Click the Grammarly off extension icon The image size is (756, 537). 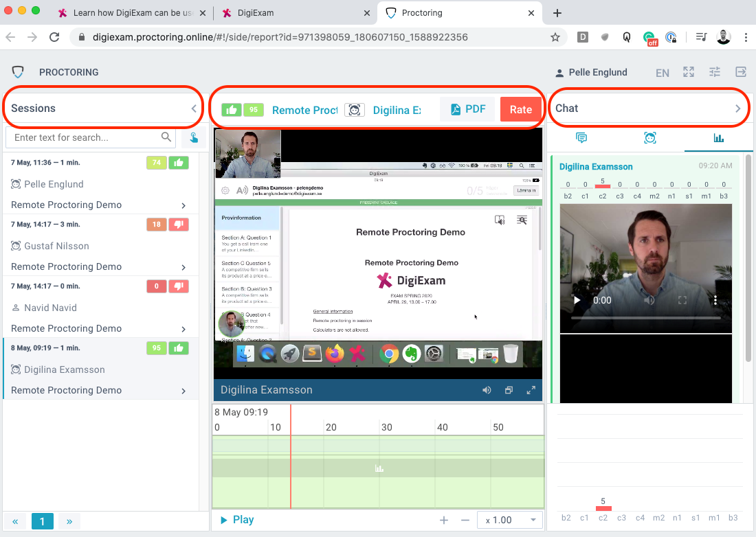[x=650, y=38]
